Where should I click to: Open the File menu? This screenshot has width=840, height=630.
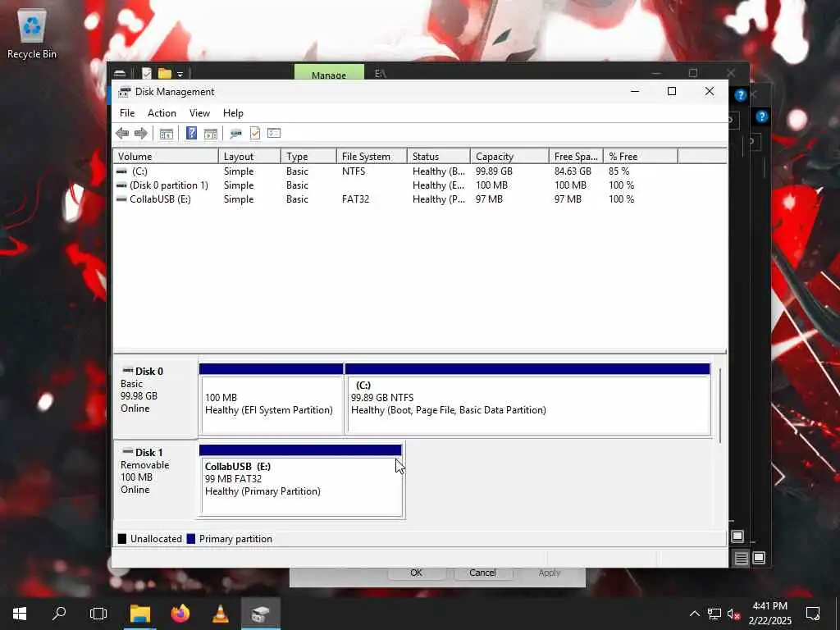click(x=127, y=113)
